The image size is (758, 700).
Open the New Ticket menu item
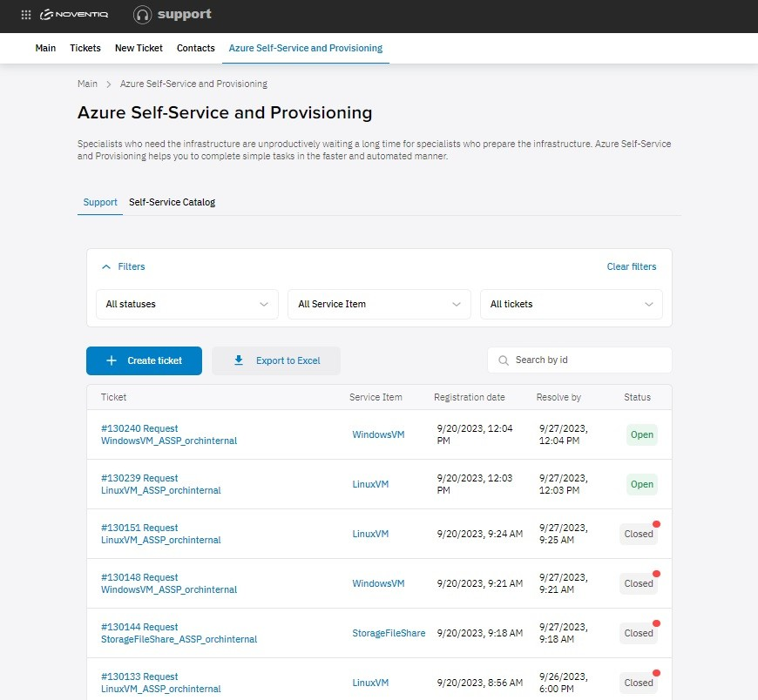pos(139,48)
